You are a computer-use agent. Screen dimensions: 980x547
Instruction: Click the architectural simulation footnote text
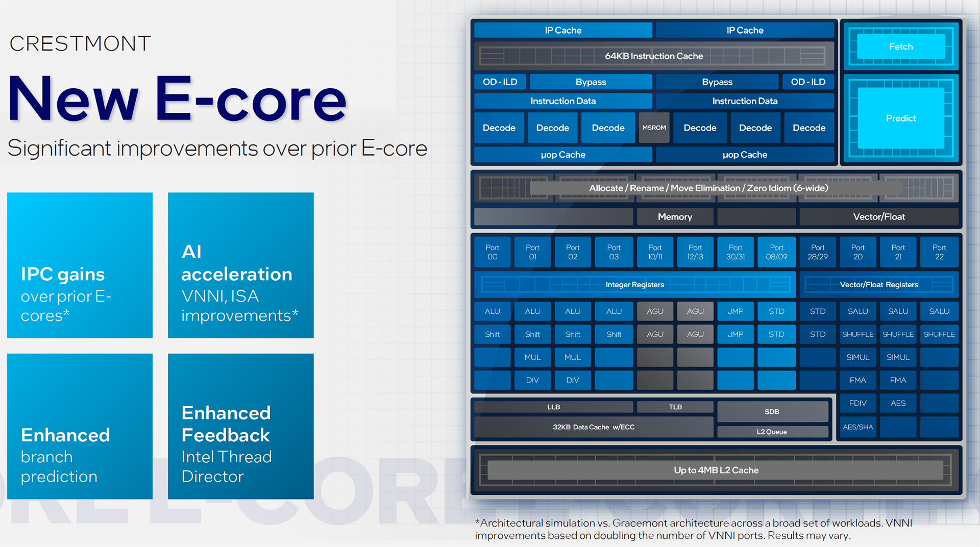(693, 529)
